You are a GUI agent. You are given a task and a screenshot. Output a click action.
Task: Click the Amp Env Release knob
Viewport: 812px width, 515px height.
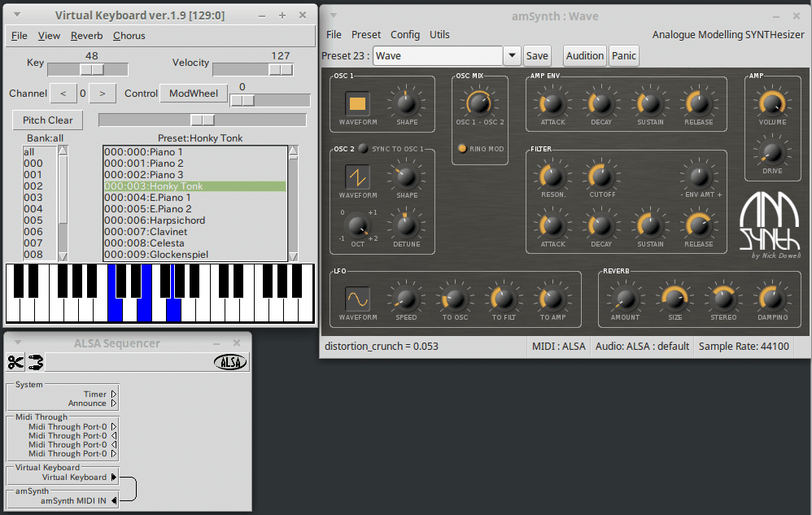coord(699,103)
